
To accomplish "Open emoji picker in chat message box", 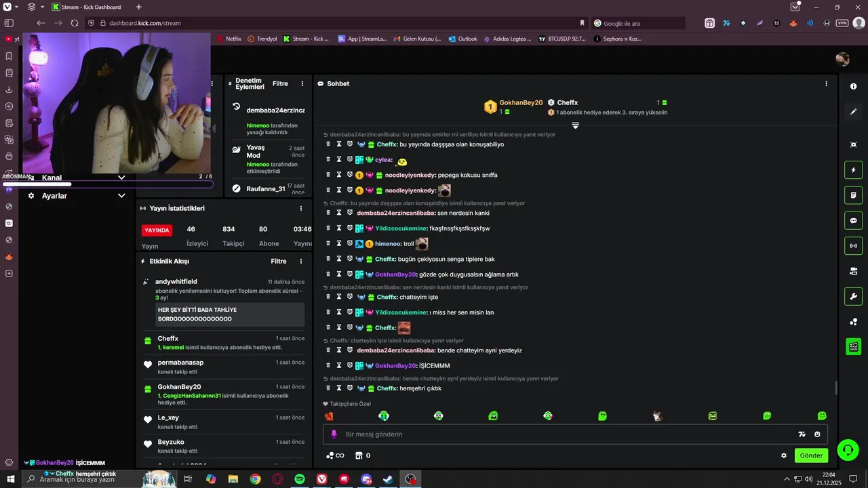I will pyautogui.click(x=817, y=434).
